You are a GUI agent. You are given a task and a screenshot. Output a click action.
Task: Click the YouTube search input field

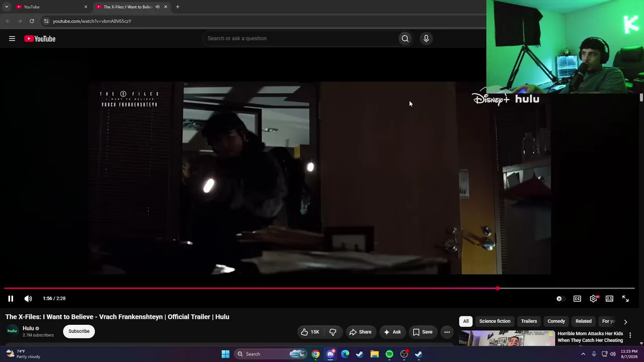(x=299, y=38)
